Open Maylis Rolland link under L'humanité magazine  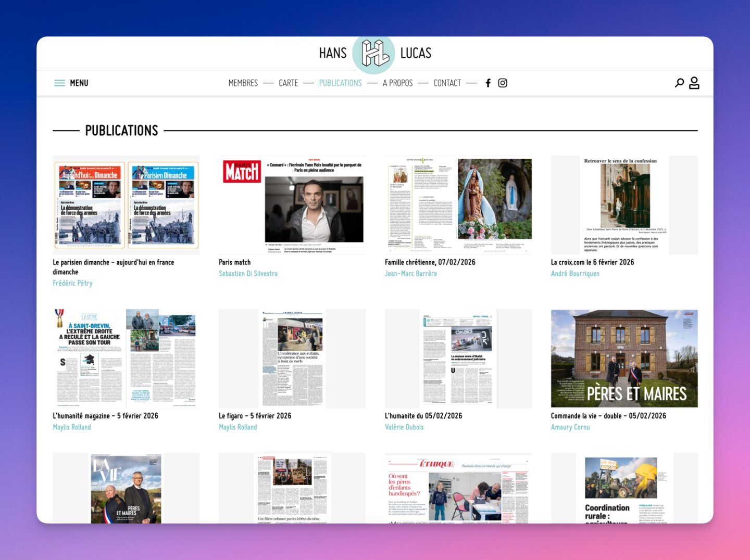[x=72, y=427]
